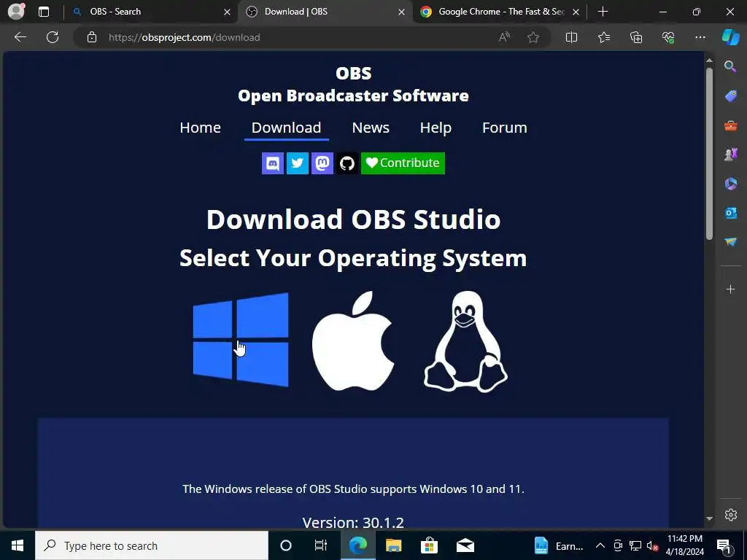Open the sidebar Games chess icon
Viewport: 747px width, 560px height.
730,155
